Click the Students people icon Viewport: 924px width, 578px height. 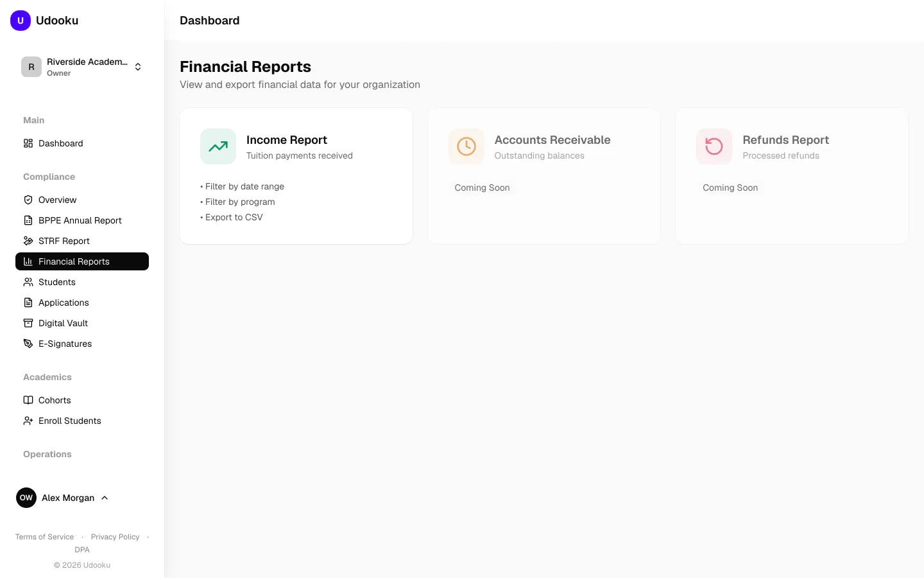point(28,282)
